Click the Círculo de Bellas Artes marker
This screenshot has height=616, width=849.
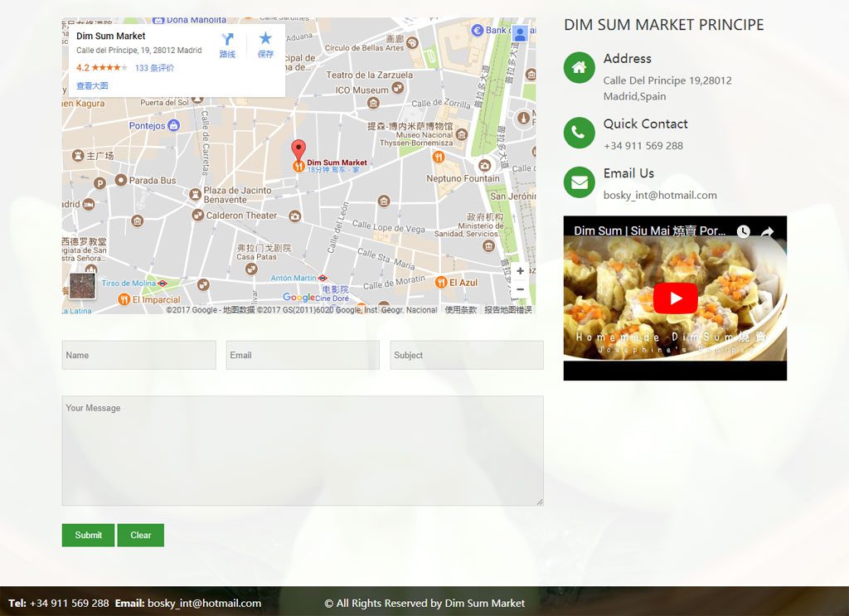click(x=412, y=43)
